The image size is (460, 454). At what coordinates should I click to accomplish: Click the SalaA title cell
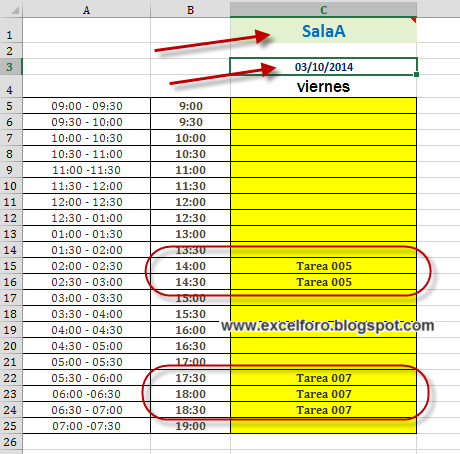click(323, 30)
